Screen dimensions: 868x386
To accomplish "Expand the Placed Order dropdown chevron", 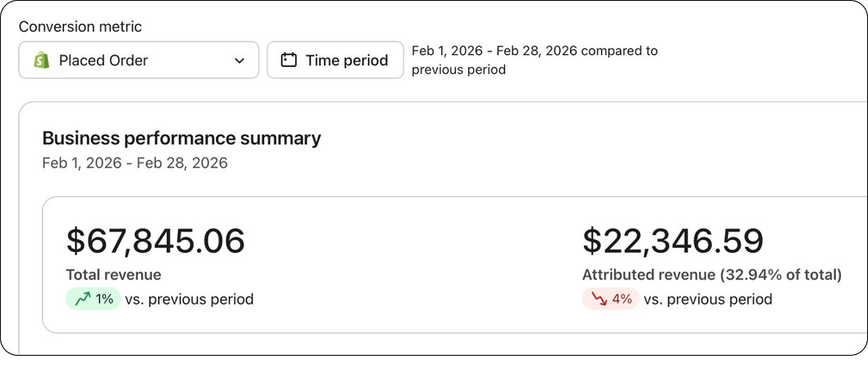I will pyautogui.click(x=239, y=61).
